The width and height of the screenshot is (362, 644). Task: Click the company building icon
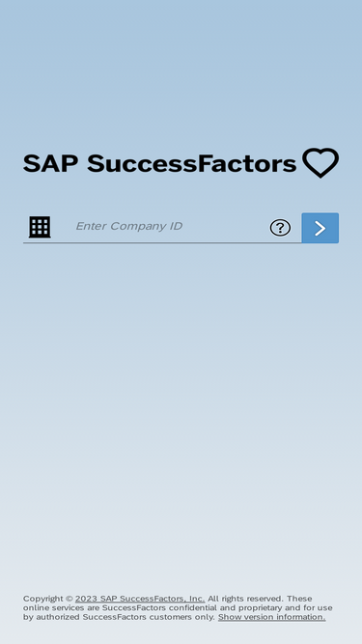(40, 227)
